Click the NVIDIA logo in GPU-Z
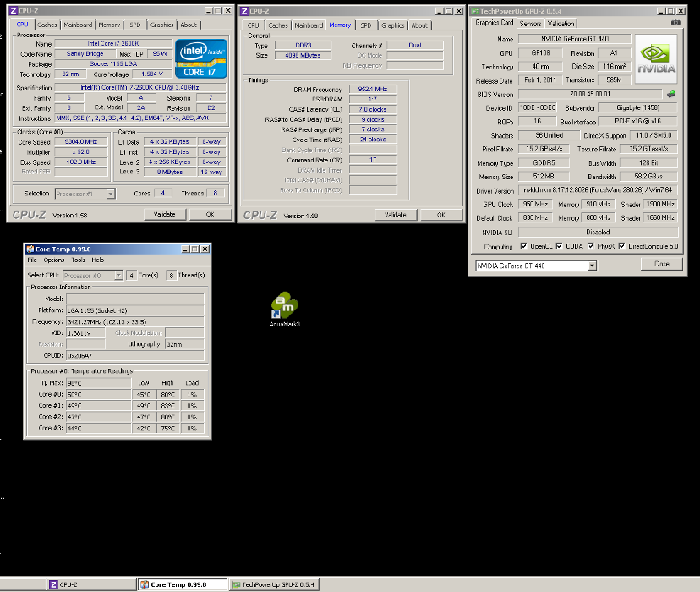Screen dimensions: 700x592 tap(656, 59)
